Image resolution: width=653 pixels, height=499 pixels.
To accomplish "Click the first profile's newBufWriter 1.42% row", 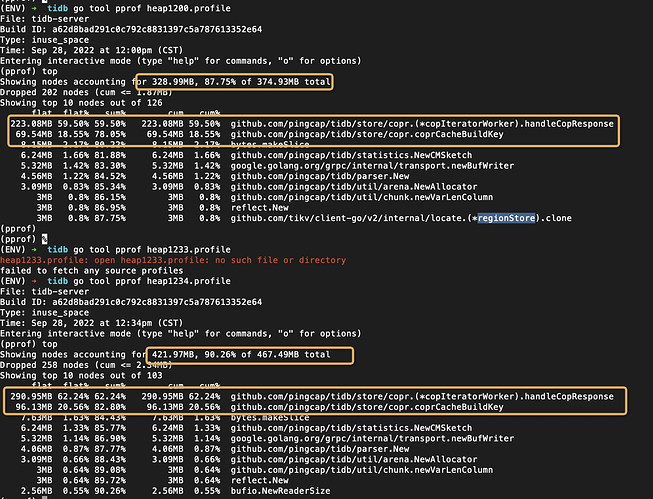I will point(267,166).
